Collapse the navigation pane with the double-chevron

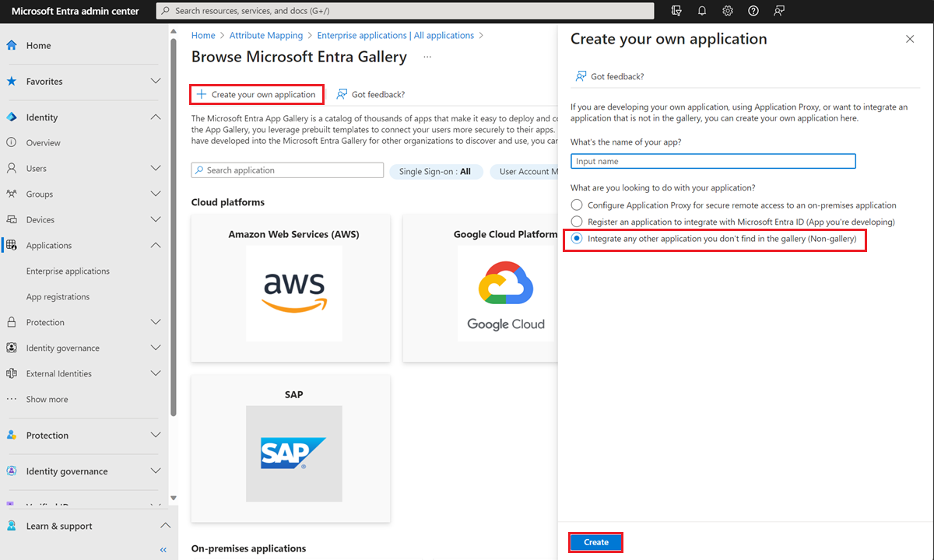[163, 549]
